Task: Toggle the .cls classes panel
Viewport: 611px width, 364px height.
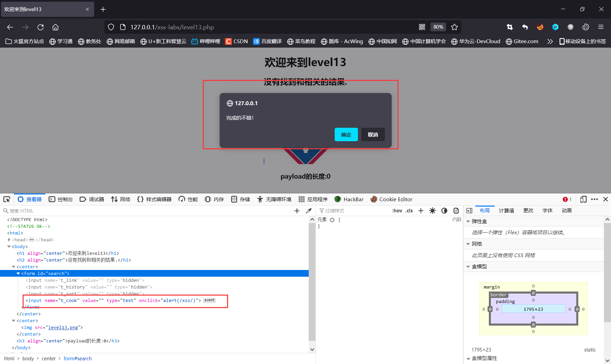Action: coord(409,211)
